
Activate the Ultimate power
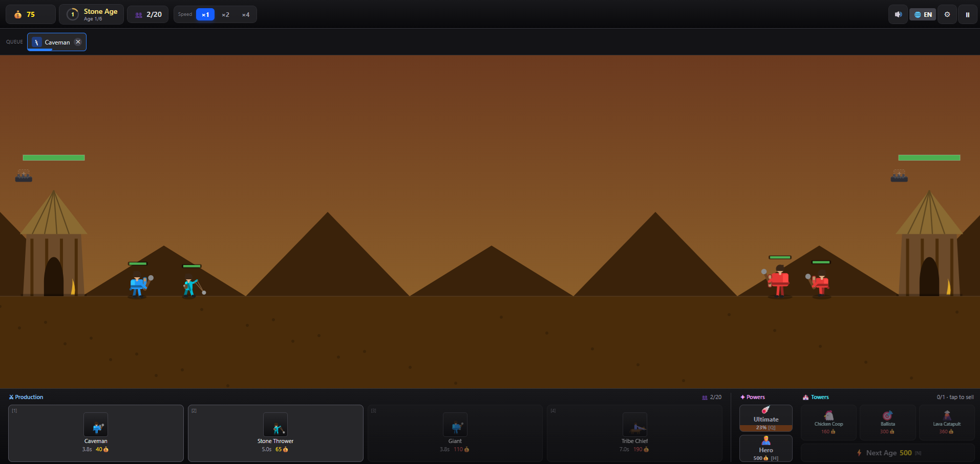[x=766, y=418]
